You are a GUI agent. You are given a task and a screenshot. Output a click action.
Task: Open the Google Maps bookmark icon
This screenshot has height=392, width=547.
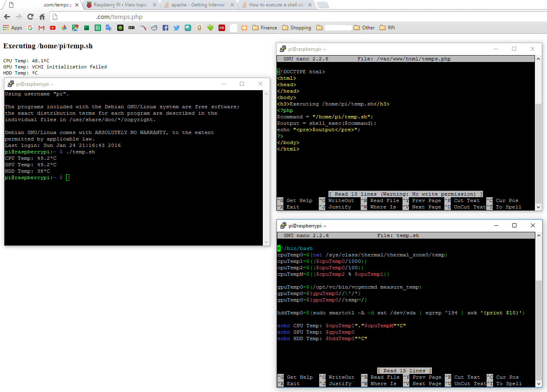75,28
